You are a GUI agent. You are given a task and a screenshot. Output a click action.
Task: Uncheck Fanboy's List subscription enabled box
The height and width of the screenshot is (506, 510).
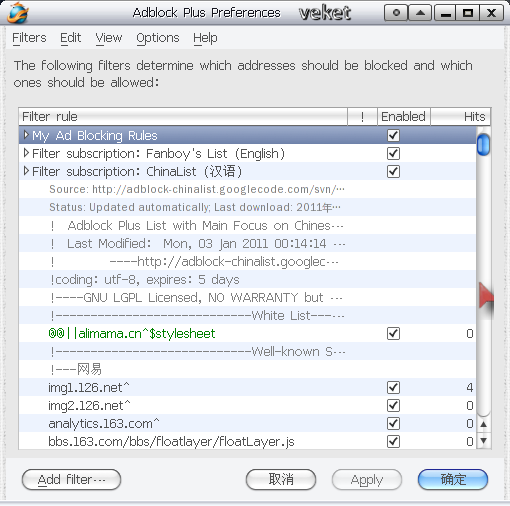pyautogui.click(x=393, y=154)
